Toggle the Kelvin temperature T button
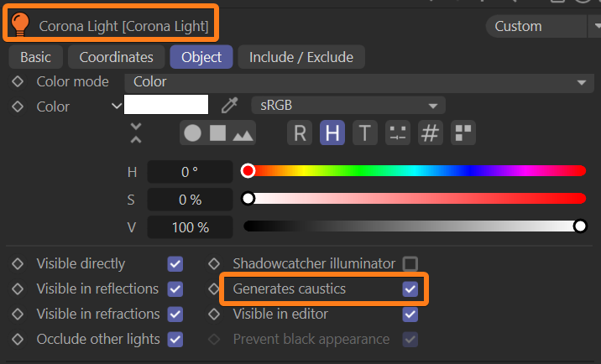Viewport: 601px width, 364px height. click(364, 133)
